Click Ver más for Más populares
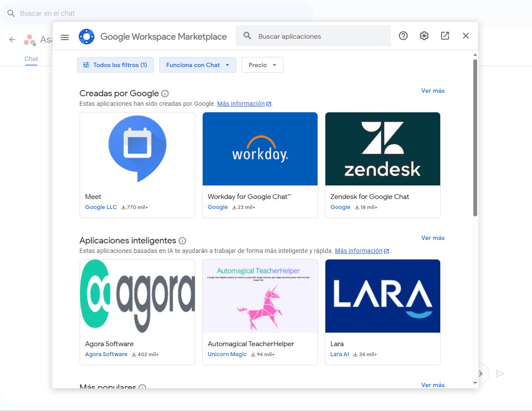The width and height of the screenshot is (532, 411). point(433,385)
